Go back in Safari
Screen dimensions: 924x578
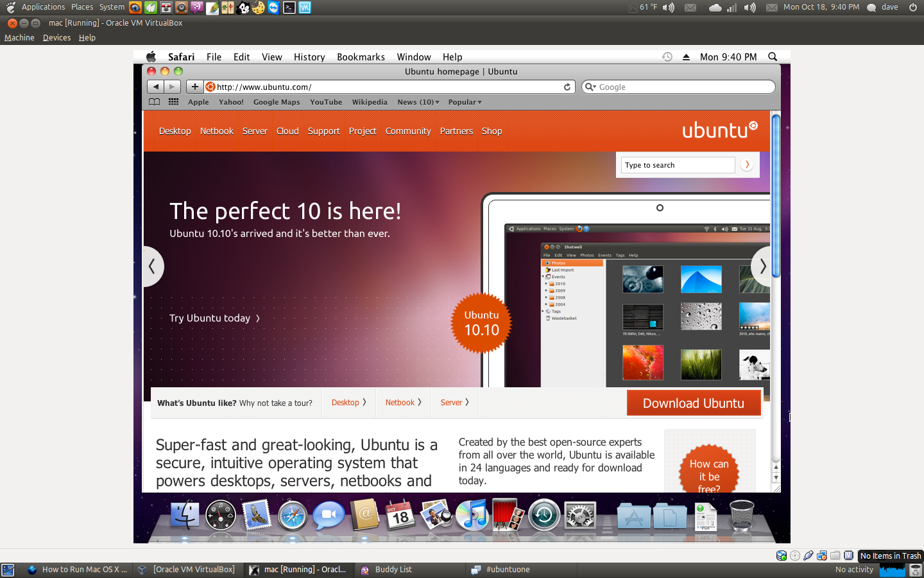click(x=155, y=87)
